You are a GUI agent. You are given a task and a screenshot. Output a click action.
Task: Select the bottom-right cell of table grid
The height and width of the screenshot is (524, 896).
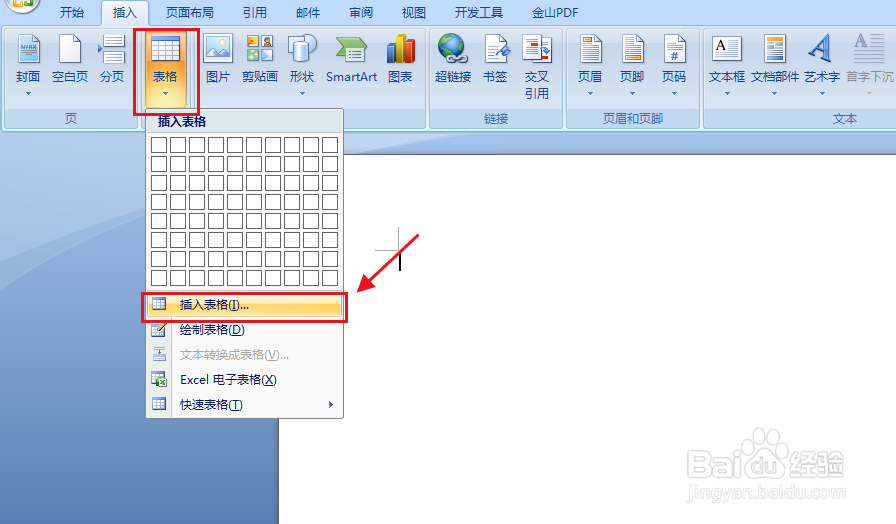point(330,278)
